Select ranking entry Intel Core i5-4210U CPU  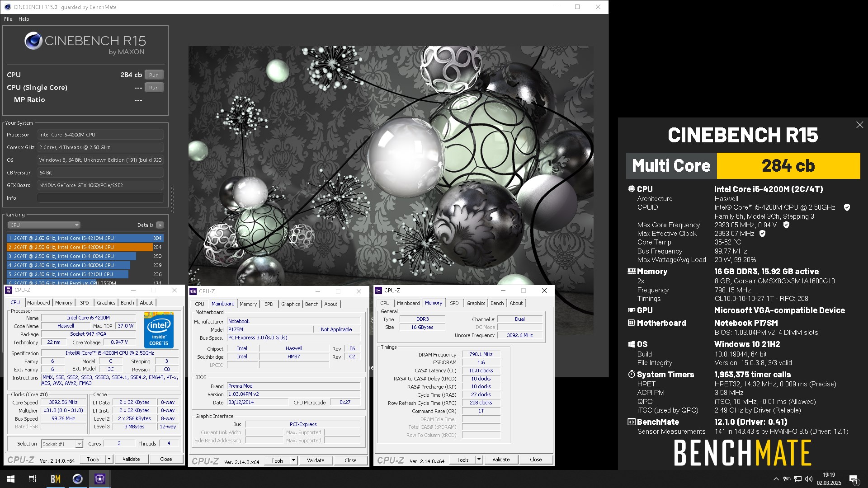(85, 274)
